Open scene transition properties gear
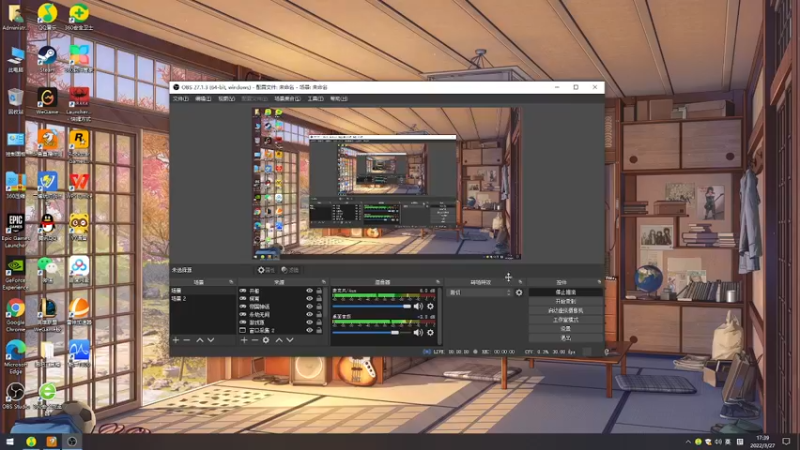 519,292
